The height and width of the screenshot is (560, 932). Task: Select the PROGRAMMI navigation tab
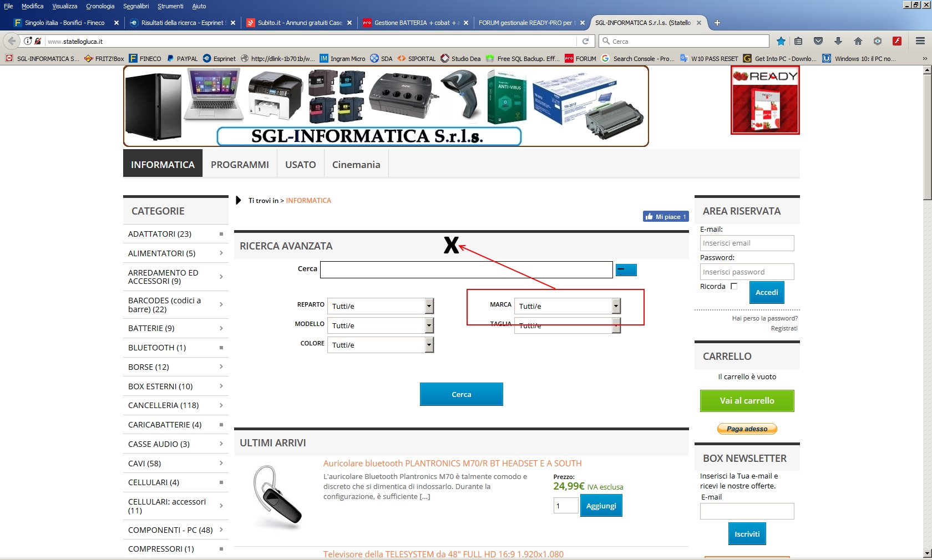(240, 165)
